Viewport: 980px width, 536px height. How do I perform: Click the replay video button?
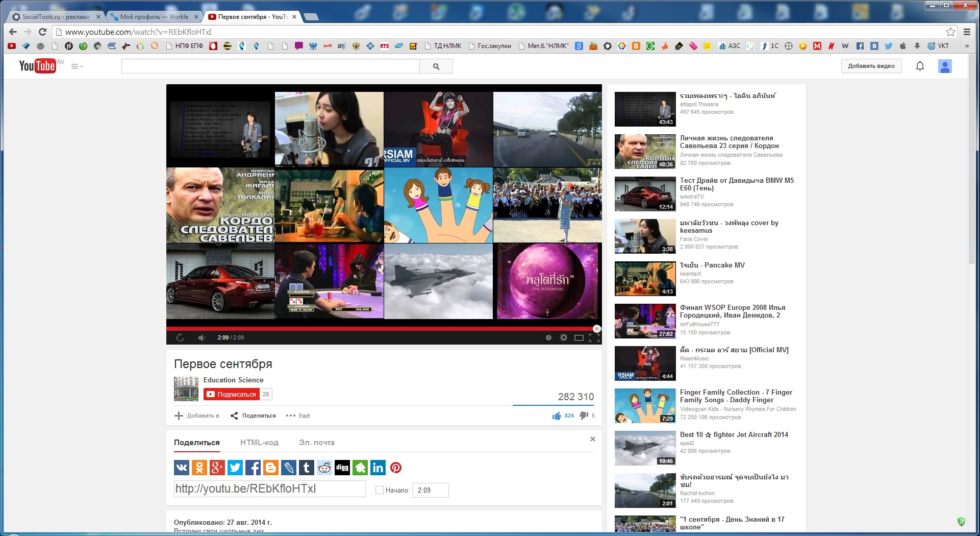point(180,337)
